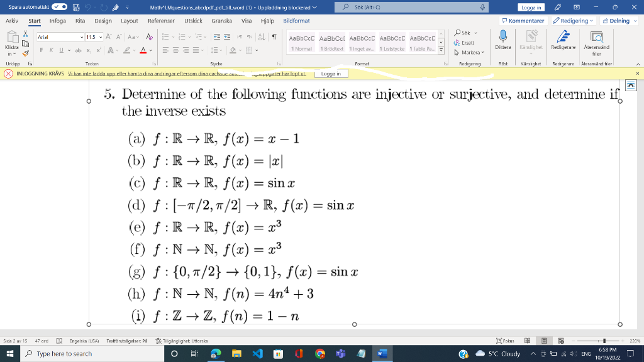The image size is (644, 362).
Task: Expand the font size dropdown
Action: pos(100,36)
